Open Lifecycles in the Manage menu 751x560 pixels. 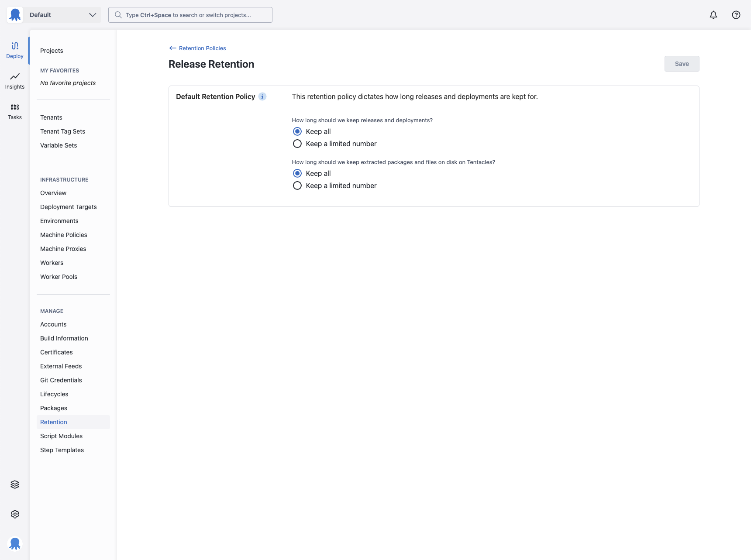(54, 394)
